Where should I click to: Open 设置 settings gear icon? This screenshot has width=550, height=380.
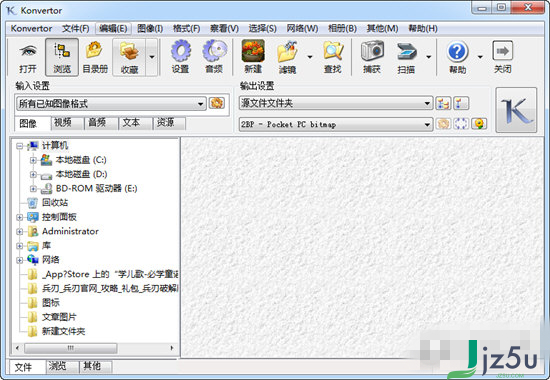pos(181,51)
